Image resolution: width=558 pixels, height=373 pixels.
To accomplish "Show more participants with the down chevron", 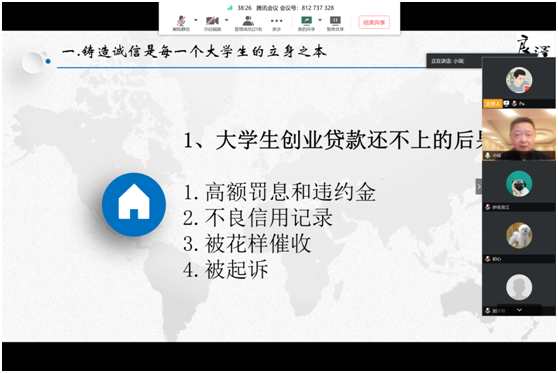I will 519,310.
